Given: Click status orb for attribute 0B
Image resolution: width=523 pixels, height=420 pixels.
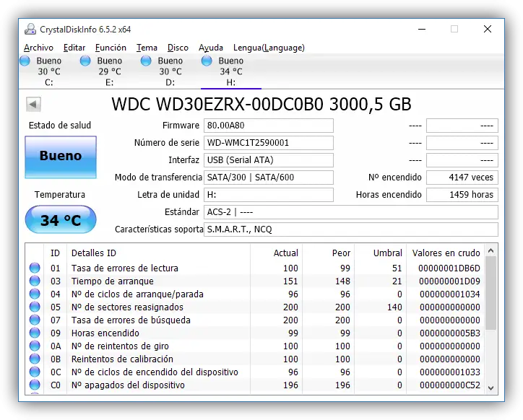Looking at the screenshot, I should point(35,359).
